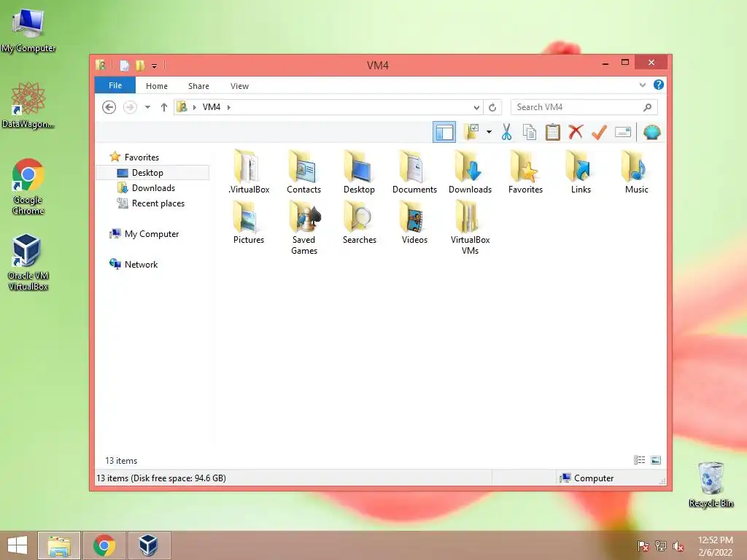Expand the ribbon with the chevron
This screenshot has width=747, height=560.
(x=642, y=85)
